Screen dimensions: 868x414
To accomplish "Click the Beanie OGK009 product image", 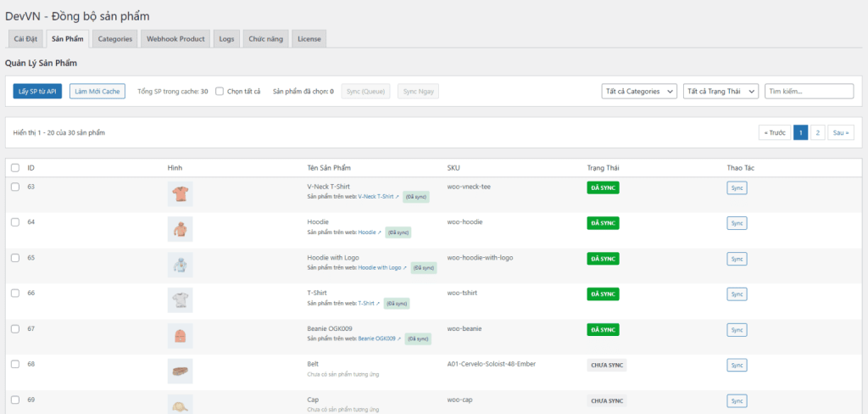I will click(180, 335).
